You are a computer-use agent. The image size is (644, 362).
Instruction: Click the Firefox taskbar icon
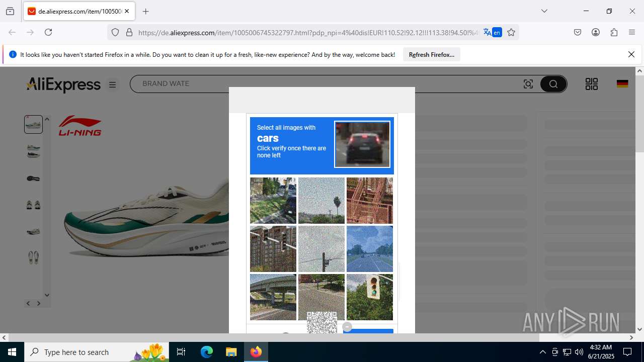point(256,352)
